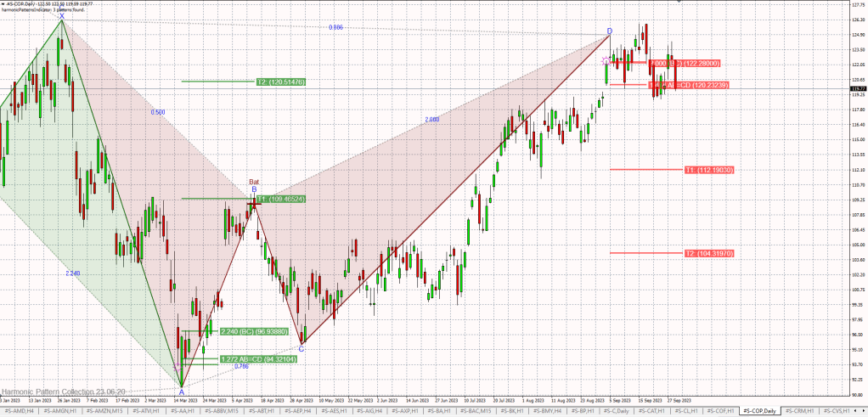This screenshot has height=417, width=868.
Task: Select the green 2.240 (BC) level label
Action: pyautogui.click(x=255, y=331)
